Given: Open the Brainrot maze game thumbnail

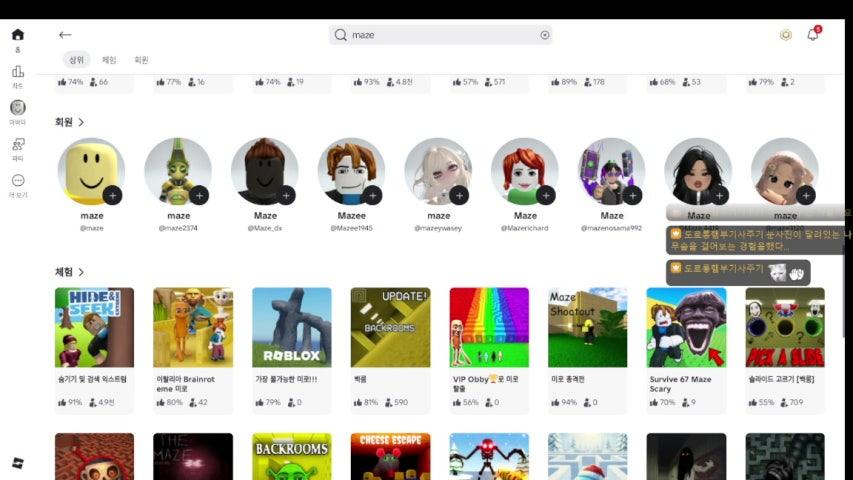Looking at the screenshot, I should [x=193, y=327].
